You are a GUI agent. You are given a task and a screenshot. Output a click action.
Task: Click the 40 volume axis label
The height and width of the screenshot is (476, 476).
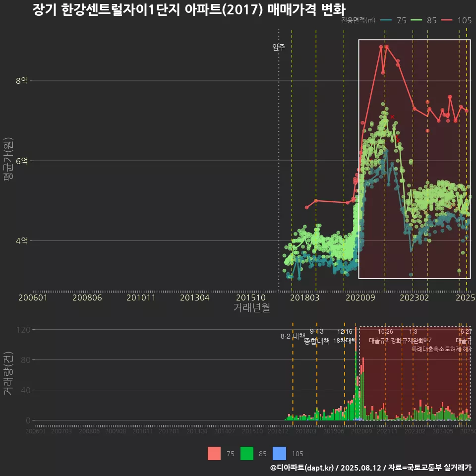click(26, 390)
